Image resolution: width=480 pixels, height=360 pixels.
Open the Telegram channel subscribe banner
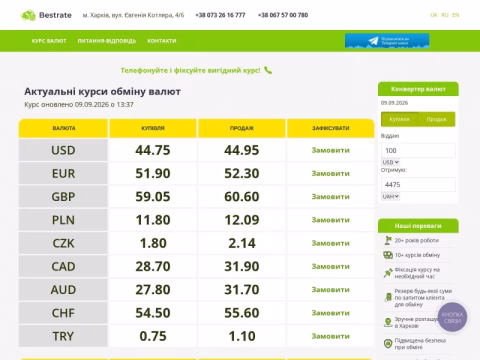tap(387, 41)
